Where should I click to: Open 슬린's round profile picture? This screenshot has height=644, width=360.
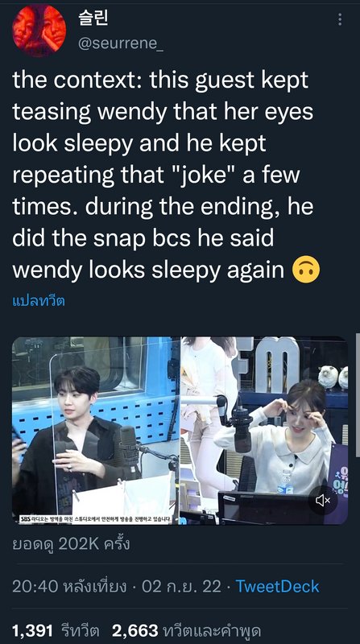39,30
